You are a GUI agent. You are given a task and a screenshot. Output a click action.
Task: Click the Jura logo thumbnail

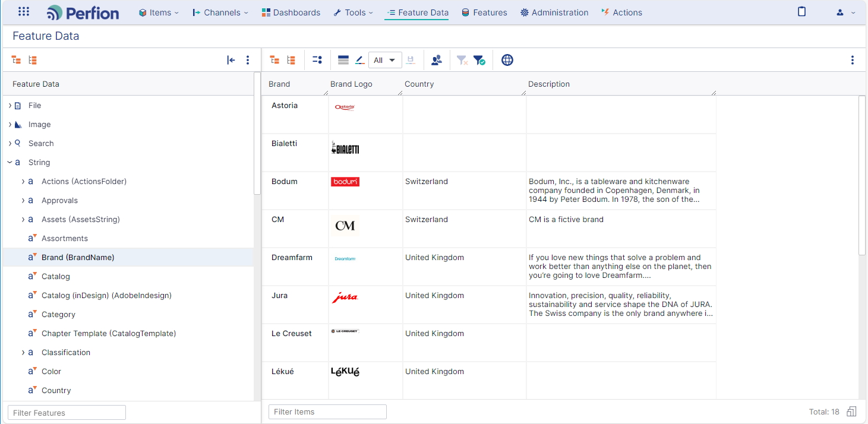[x=345, y=298]
